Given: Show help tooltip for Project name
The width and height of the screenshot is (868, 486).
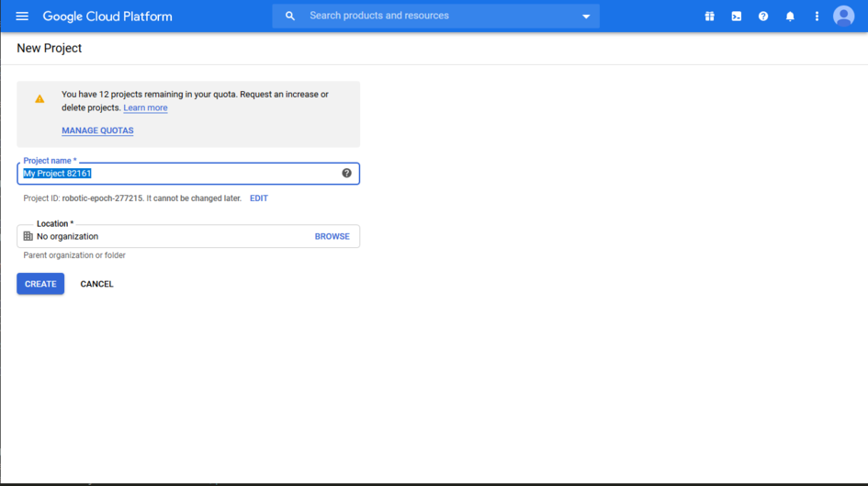Looking at the screenshot, I should click(346, 174).
